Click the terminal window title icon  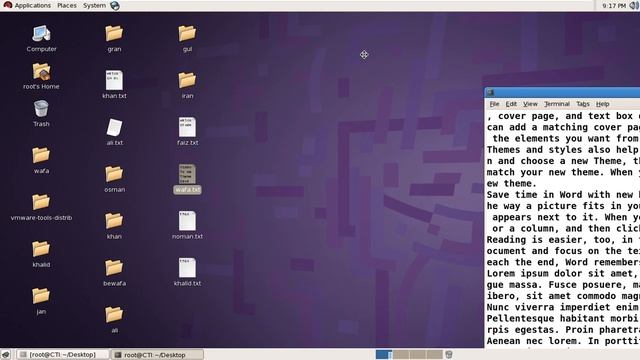[491, 92]
